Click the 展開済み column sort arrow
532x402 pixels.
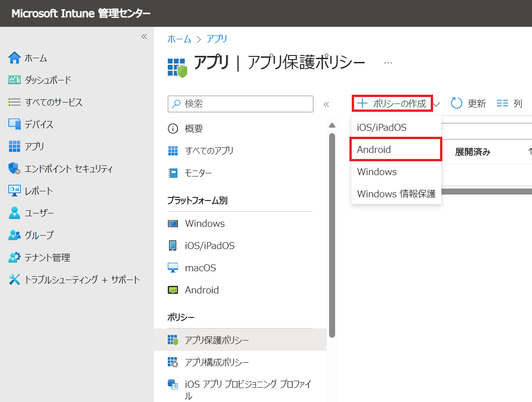point(530,151)
